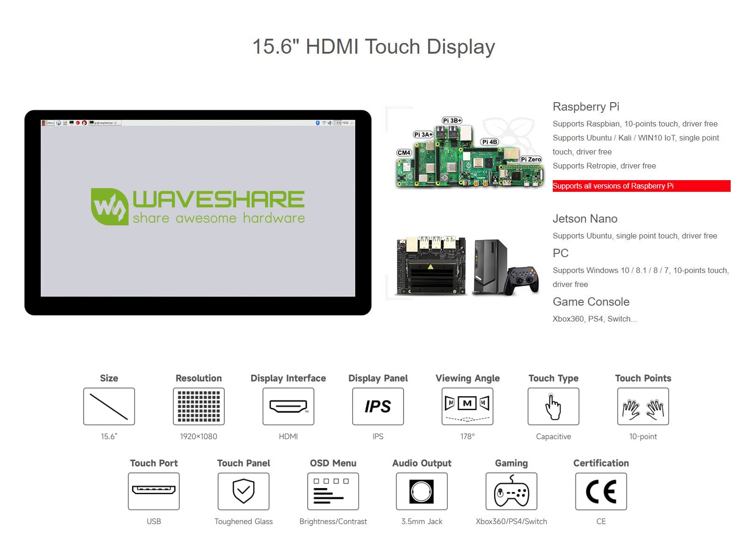Click the HDMI connector icon
Screen dimensions: 747x560
click(x=288, y=406)
